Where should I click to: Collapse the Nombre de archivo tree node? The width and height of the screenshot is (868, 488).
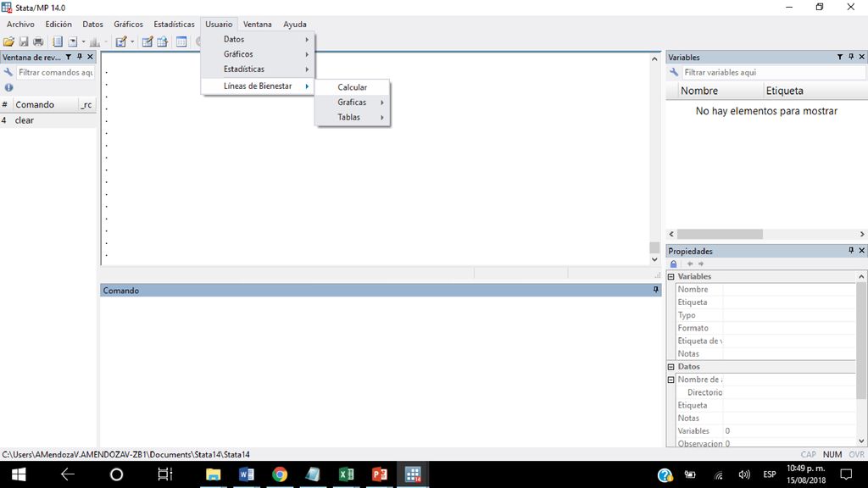coord(671,380)
